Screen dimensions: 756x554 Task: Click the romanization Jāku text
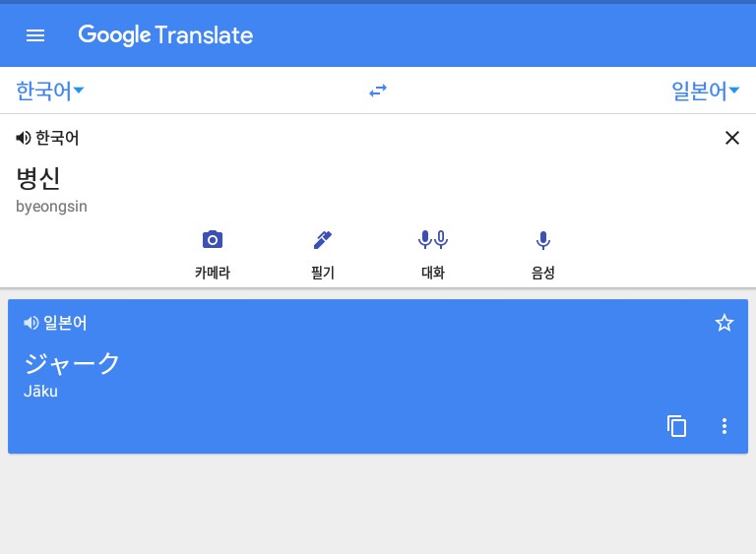40,392
